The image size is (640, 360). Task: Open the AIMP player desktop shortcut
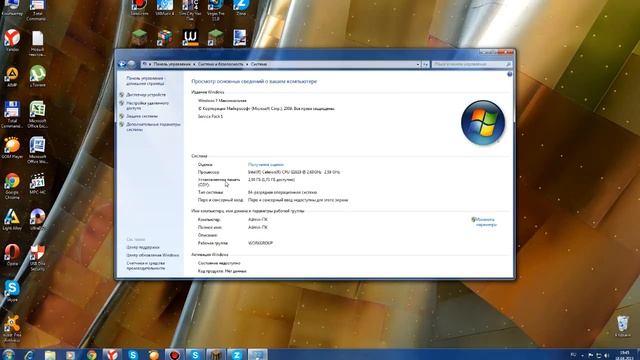click(12, 76)
